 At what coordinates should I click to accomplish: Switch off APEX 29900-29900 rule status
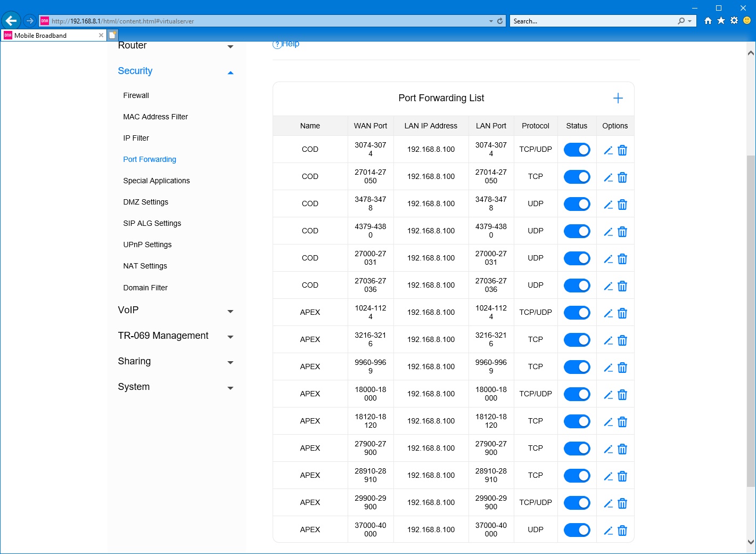click(577, 503)
